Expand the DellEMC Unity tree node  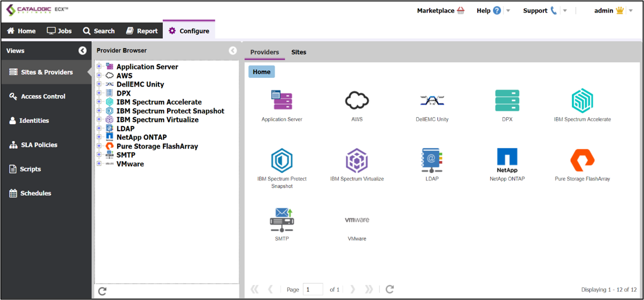tap(99, 84)
